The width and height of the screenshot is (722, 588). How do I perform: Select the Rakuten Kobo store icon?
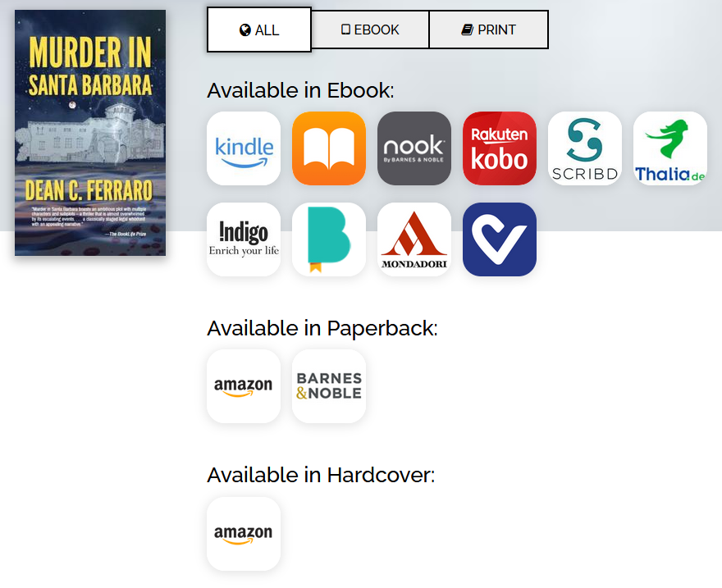pos(500,148)
